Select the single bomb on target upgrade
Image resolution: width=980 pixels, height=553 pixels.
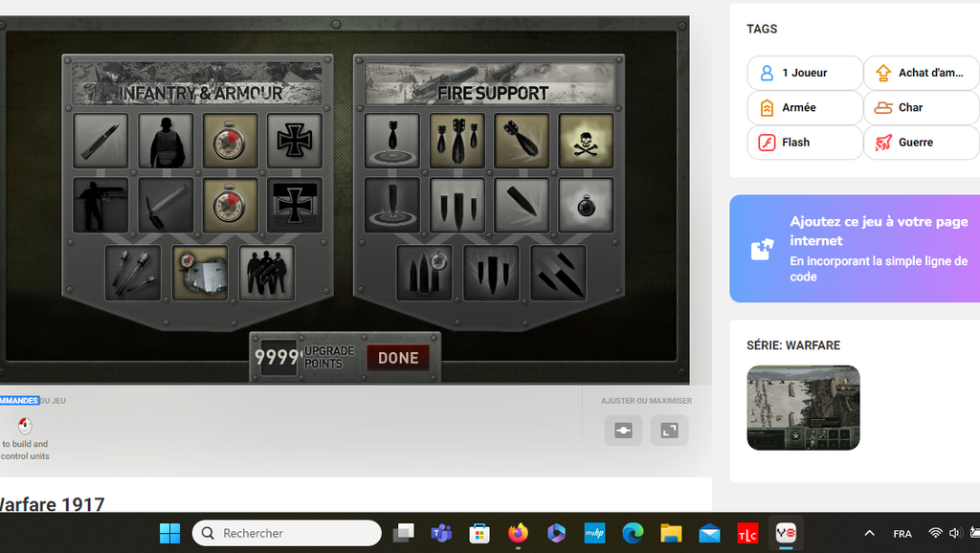click(391, 141)
